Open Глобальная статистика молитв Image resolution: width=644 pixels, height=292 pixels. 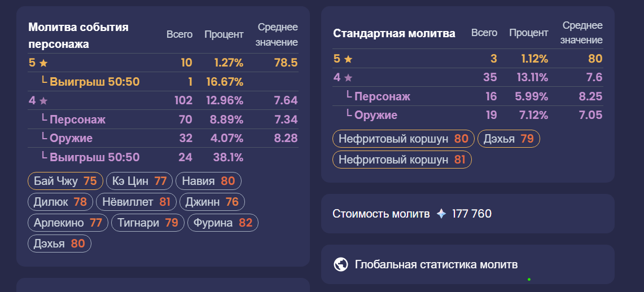436,264
